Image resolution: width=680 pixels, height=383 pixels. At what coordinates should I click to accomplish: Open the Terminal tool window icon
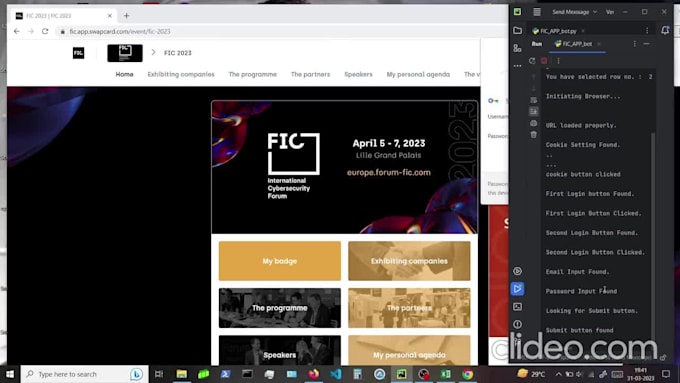tap(517, 307)
